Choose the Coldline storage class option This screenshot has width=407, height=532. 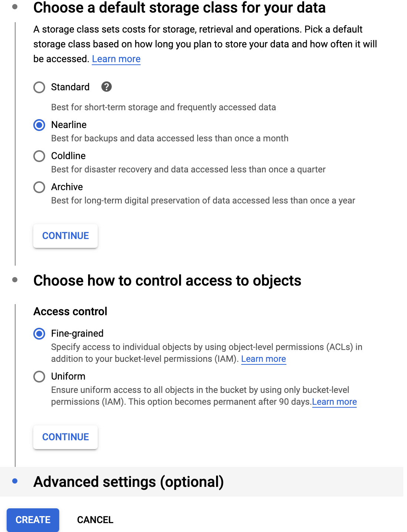39,156
